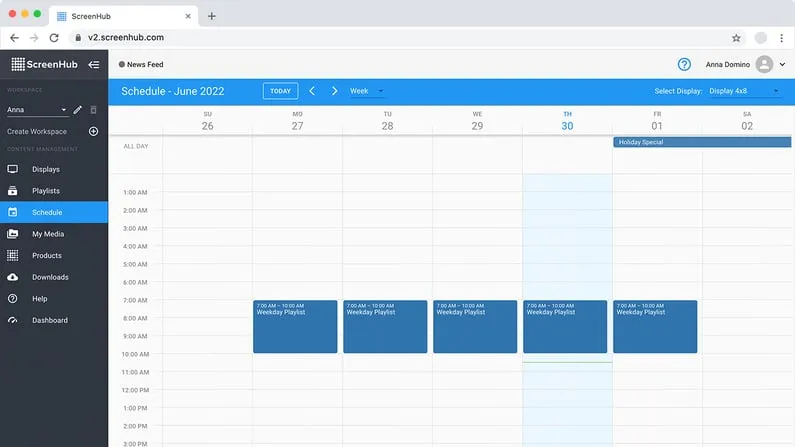Select Tuesday 28 day header

click(x=387, y=121)
